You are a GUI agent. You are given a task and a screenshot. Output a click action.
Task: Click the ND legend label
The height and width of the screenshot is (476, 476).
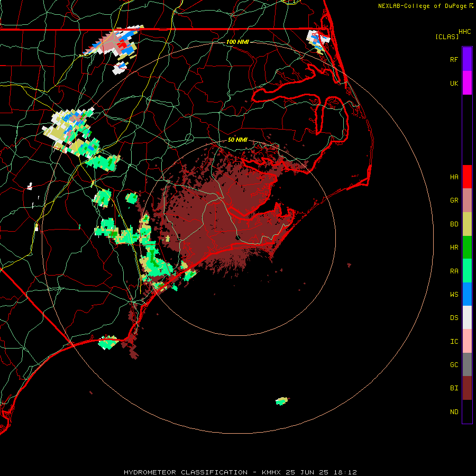pyautogui.click(x=454, y=412)
